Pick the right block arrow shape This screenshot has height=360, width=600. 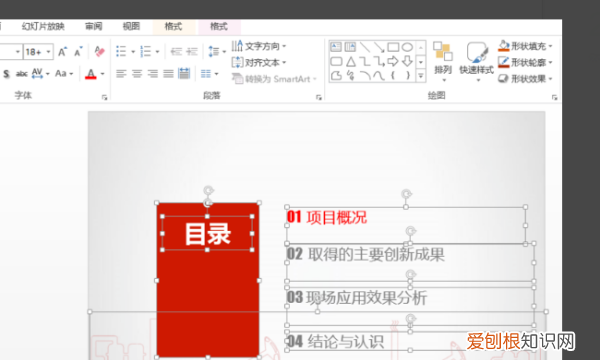[393, 61]
